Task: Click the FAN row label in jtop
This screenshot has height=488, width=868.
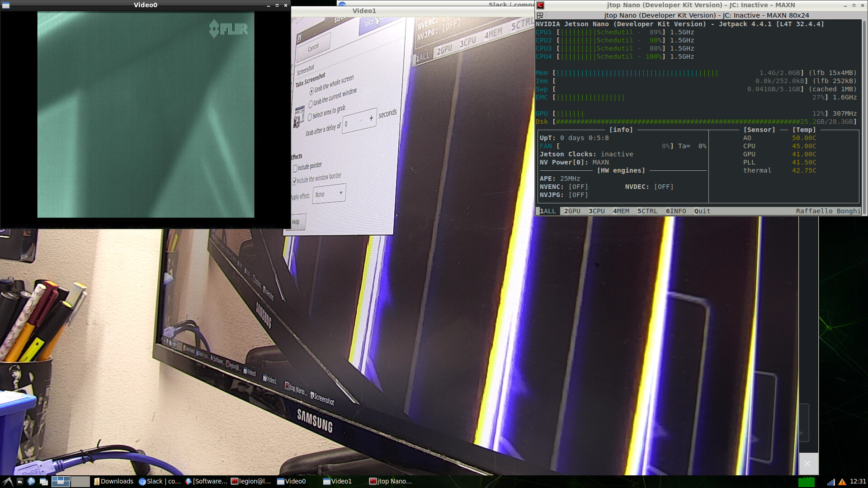Action: (x=546, y=146)
